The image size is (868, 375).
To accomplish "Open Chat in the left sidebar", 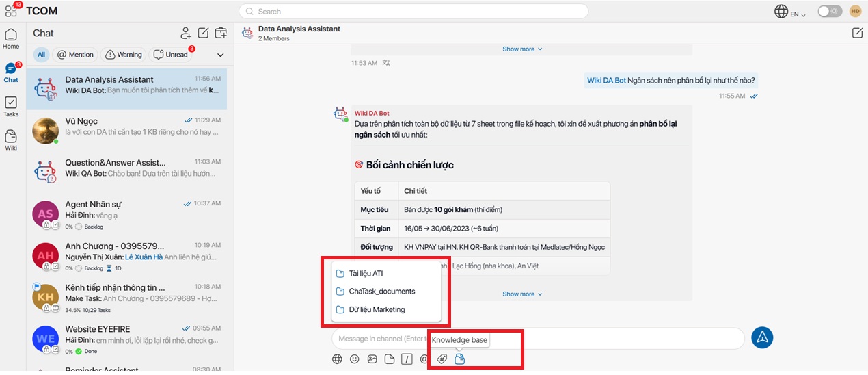I will pos(11,73).
